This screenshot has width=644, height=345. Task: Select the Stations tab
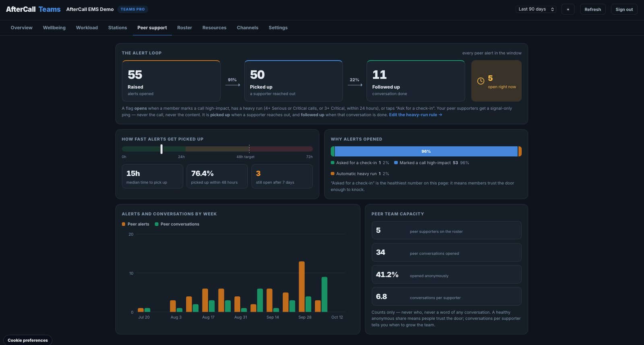click(118, 28)
